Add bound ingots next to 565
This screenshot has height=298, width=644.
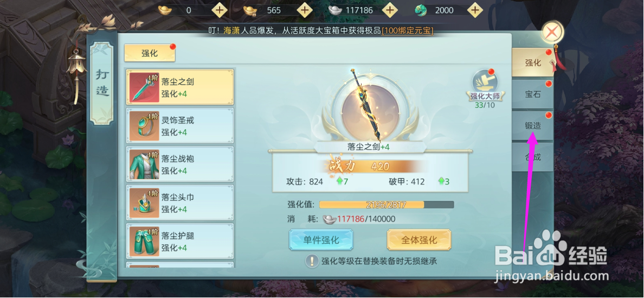click(x=305, y=10)
